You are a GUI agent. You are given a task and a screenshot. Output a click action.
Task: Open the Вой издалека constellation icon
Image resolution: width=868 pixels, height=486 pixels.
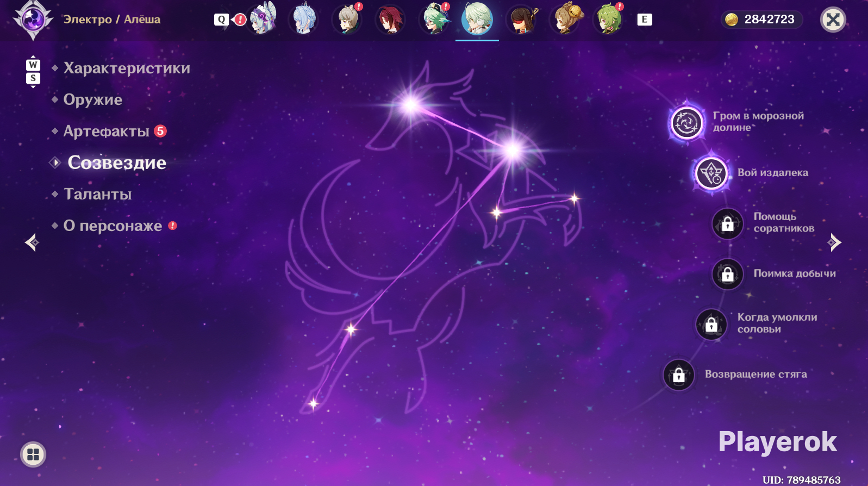tap(711, 173)
